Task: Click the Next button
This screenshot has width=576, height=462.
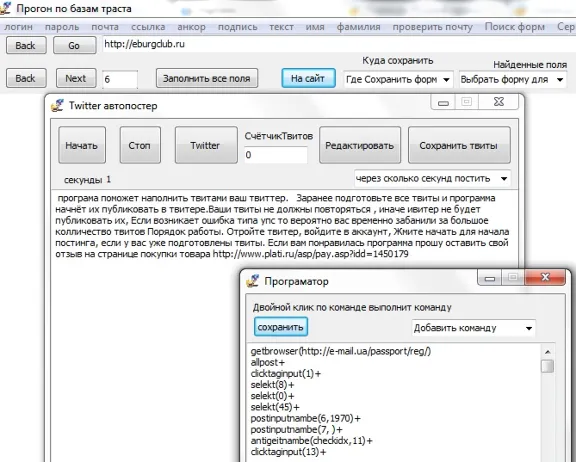Action: click(76, 78)
